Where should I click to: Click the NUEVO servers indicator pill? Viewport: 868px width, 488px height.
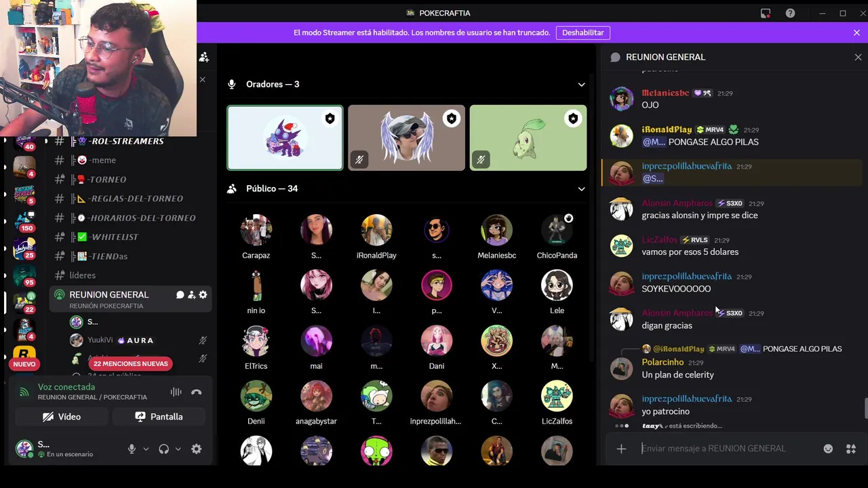click(24, 364)
